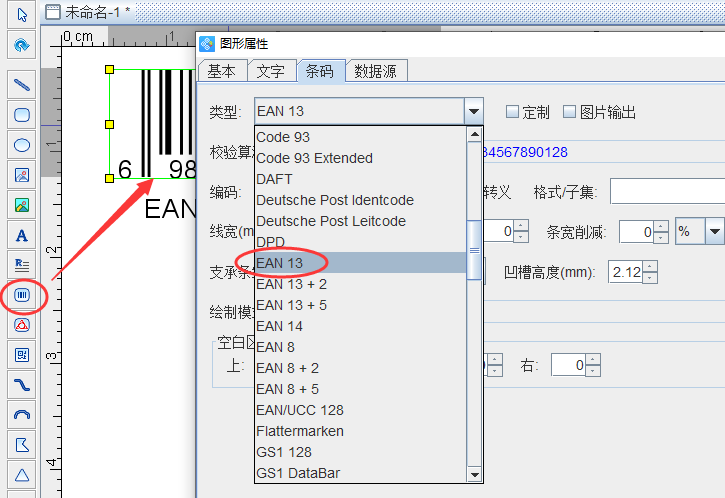
Task: Select the curve line tool
Action: (22, 385)
